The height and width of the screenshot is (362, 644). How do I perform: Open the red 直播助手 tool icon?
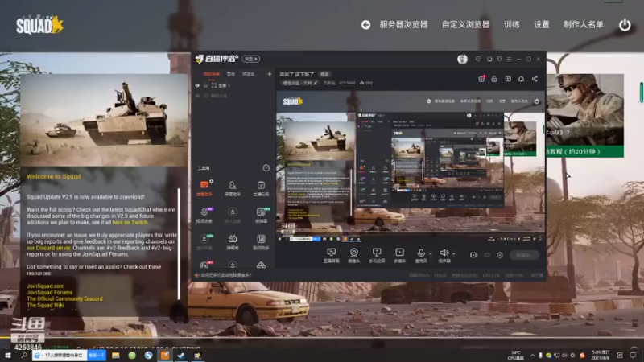(204, 188)
